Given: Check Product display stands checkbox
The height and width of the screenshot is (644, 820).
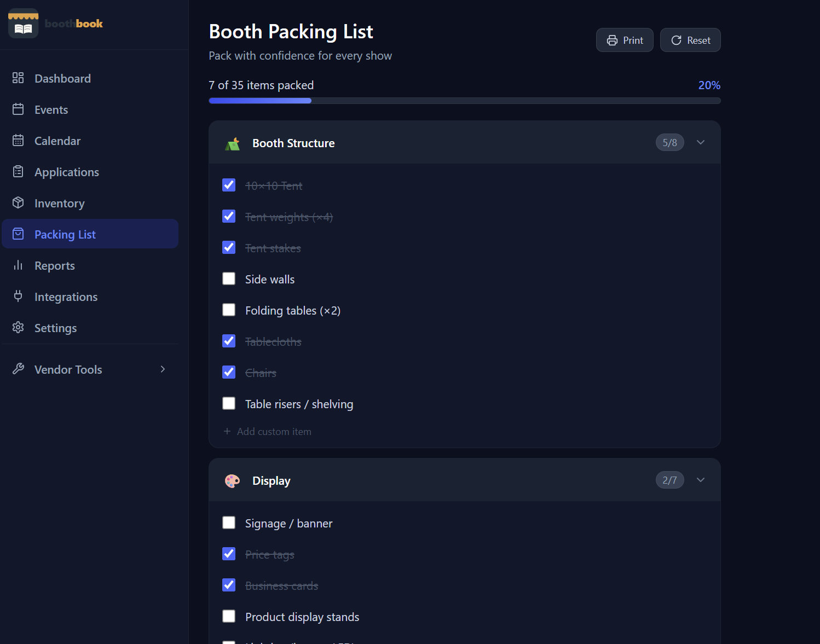Looking at the screenshot, I should coord(229,616).
